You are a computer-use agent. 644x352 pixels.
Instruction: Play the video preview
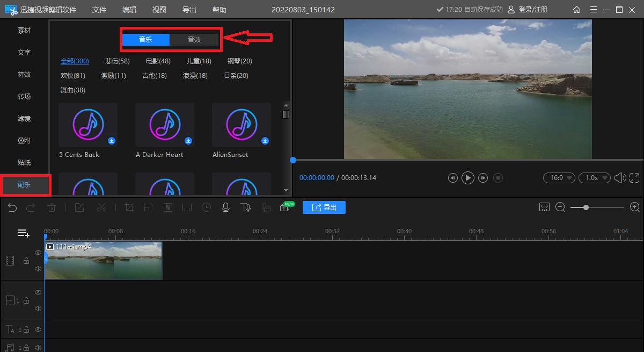point(468,178)
